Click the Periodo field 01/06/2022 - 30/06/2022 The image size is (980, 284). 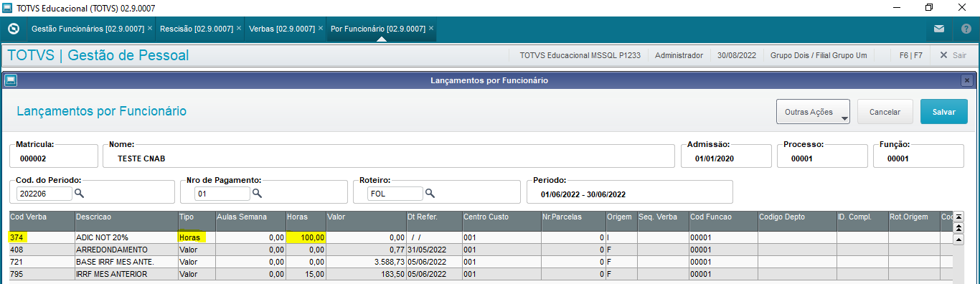(630, 191)
